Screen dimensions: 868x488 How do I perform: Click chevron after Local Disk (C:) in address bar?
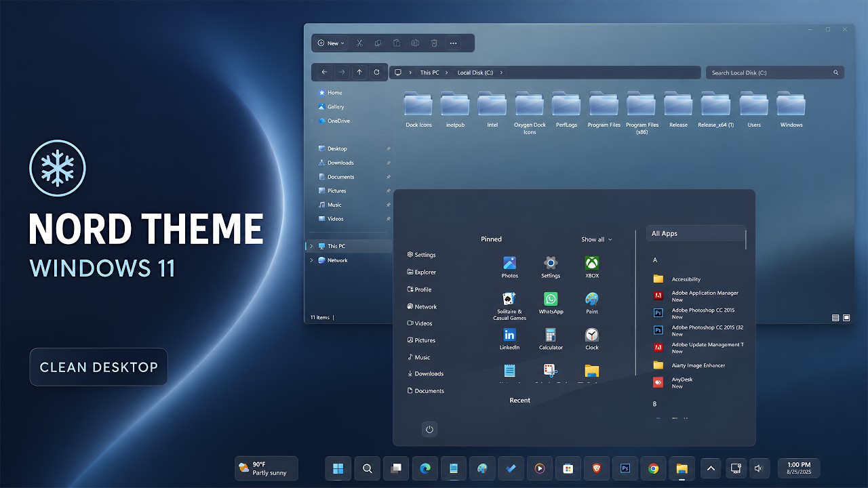coord(501,73)
